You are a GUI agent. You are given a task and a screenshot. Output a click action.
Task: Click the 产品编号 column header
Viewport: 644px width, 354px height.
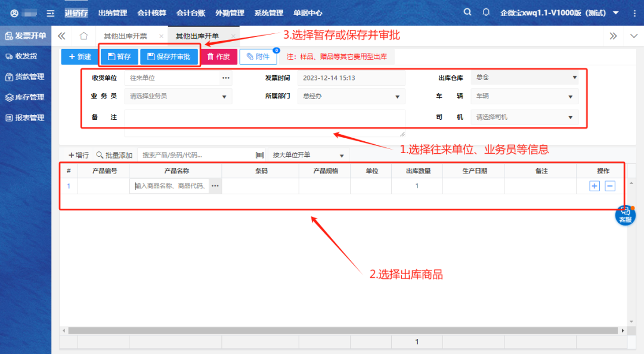[x=104, y=171]
